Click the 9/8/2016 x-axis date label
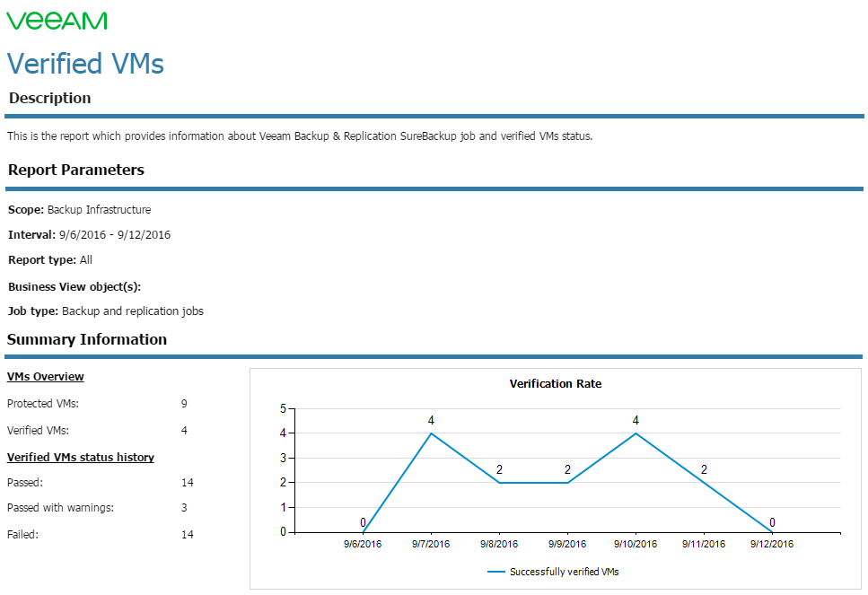The height and width of the screenshot is (595, 868). coord(499,544)
